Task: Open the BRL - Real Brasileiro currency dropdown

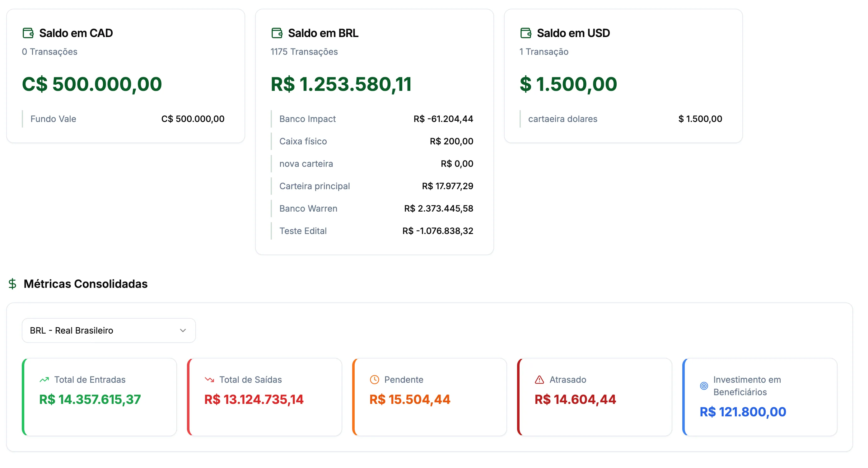Action: click(109, 330)
